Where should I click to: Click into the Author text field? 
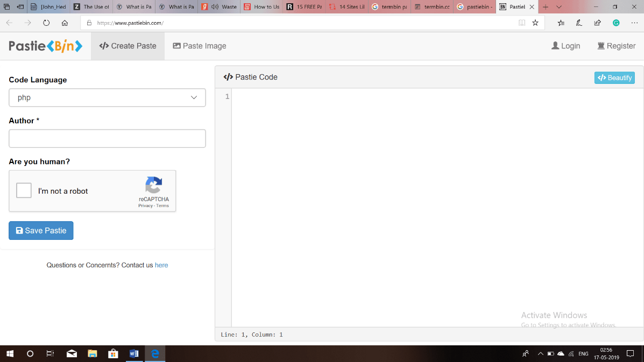click(x=107, y=138)
